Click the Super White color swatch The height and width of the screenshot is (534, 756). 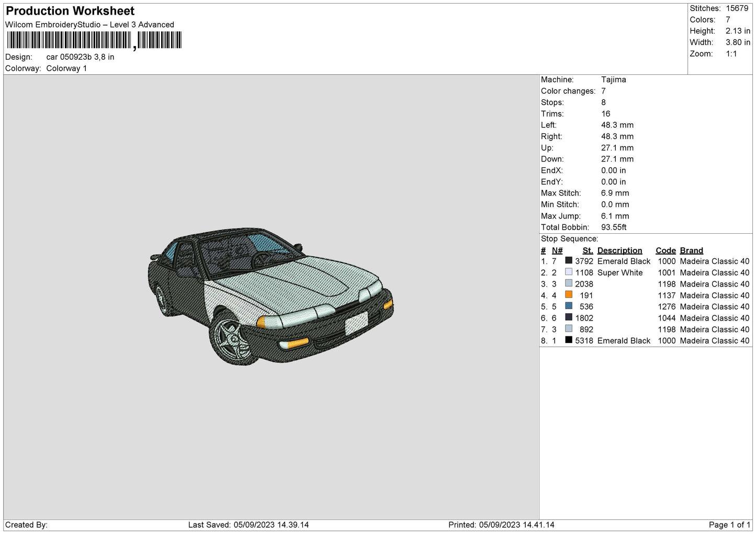[x=569, y=272]
